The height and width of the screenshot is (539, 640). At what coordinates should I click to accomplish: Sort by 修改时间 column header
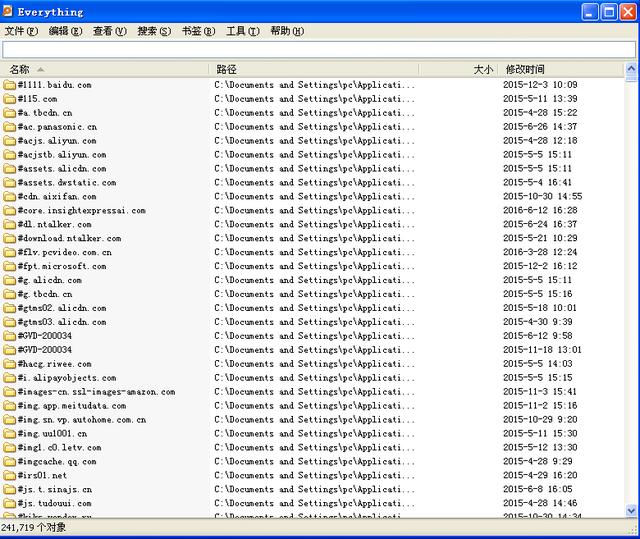coord(560,69)
